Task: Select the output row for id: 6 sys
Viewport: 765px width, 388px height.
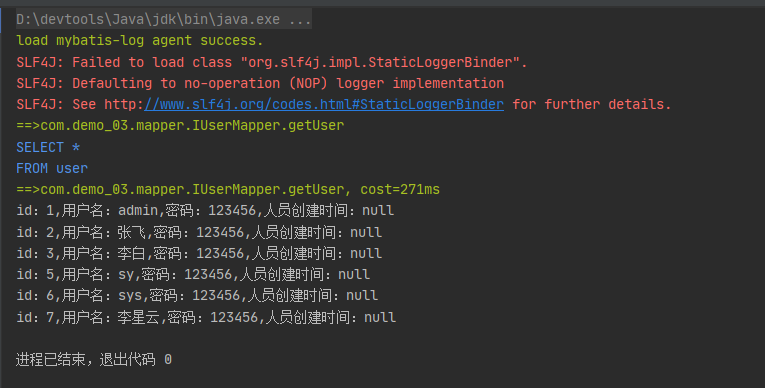Action: pyautogui.click(x=197, y=296)
